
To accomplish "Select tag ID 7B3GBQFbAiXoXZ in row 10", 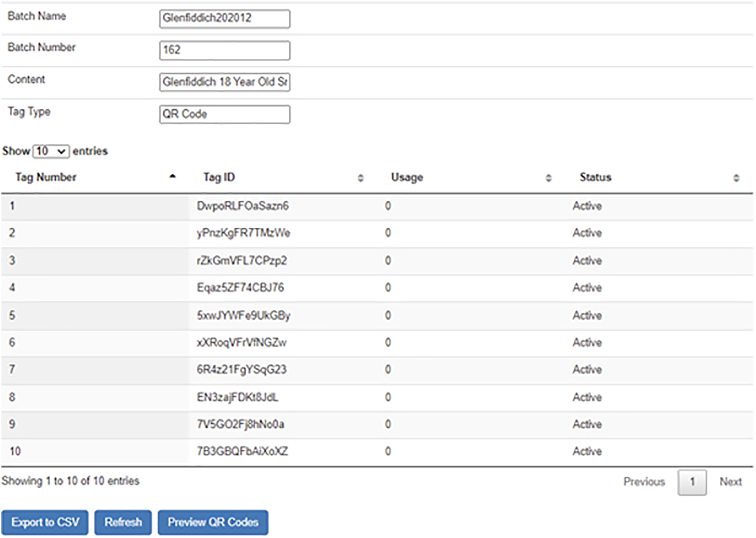I will click(242, 452).
